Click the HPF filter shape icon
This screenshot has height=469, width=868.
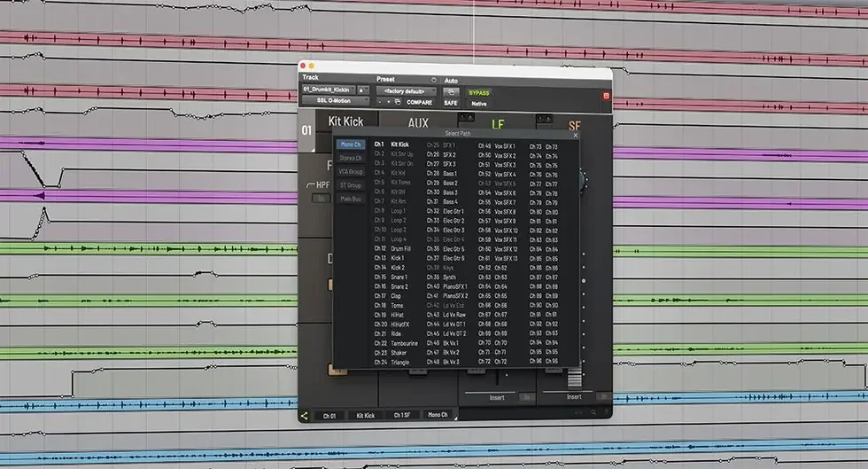(x=311, y=185)
